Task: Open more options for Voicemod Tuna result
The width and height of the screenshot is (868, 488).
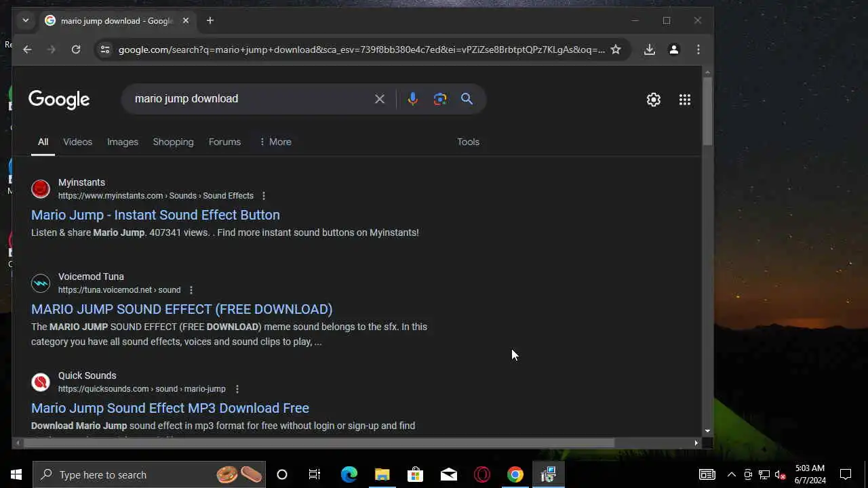Action: click(191, 290)
